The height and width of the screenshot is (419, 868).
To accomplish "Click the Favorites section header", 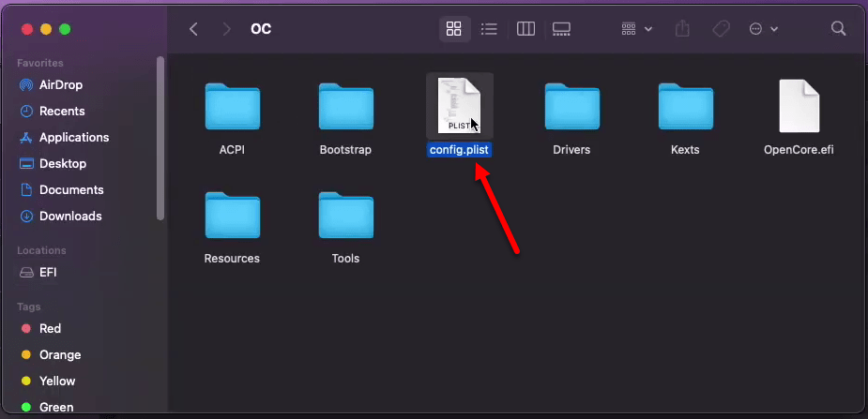I will coord(39,63).
